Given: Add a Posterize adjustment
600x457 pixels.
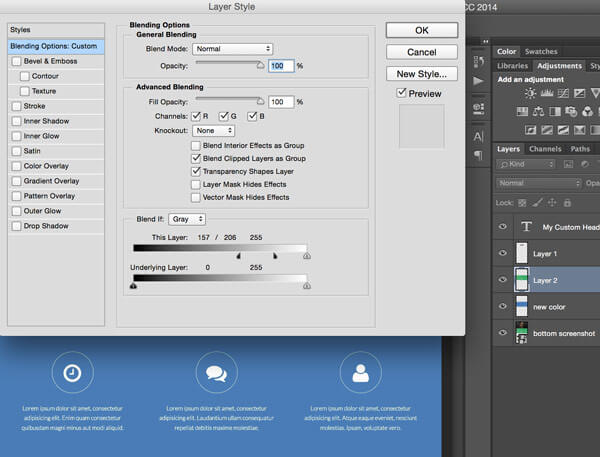Looking at the screenshot, I should tap(547, 130).
